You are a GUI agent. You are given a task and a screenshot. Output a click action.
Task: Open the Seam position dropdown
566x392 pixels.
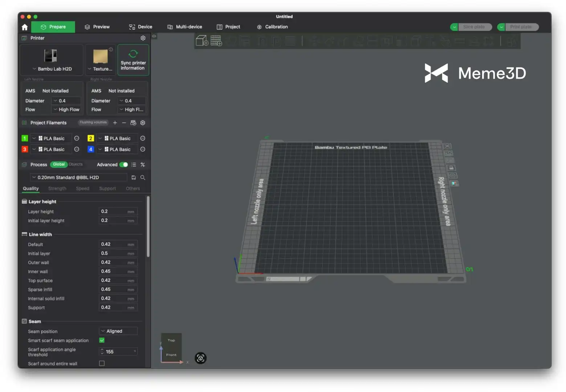tap(118, 331)
